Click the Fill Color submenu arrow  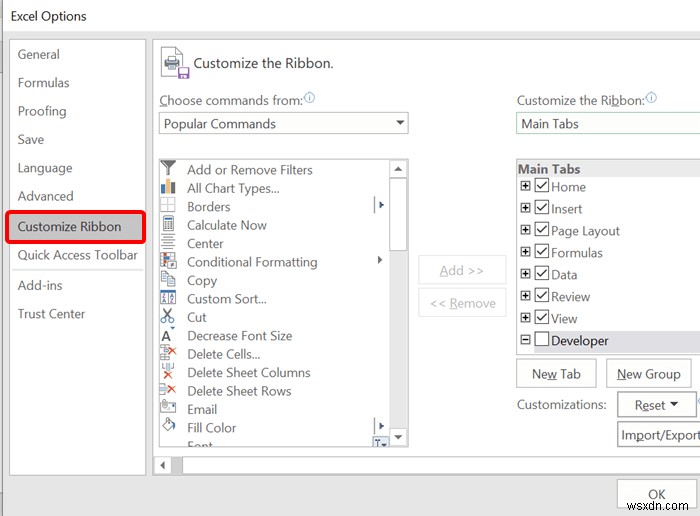click(x=381, y=426)
